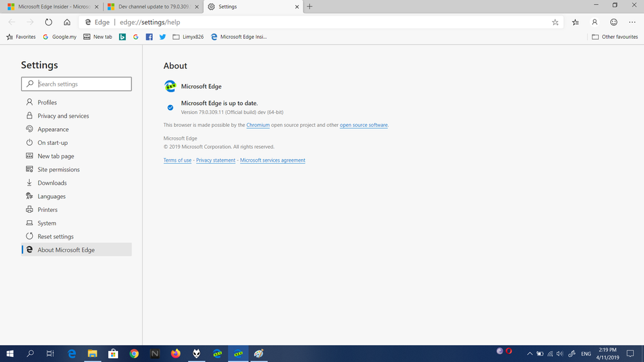644x362 pixels.
Task: Open the Facebook bookmark icon
Action: 149,37
